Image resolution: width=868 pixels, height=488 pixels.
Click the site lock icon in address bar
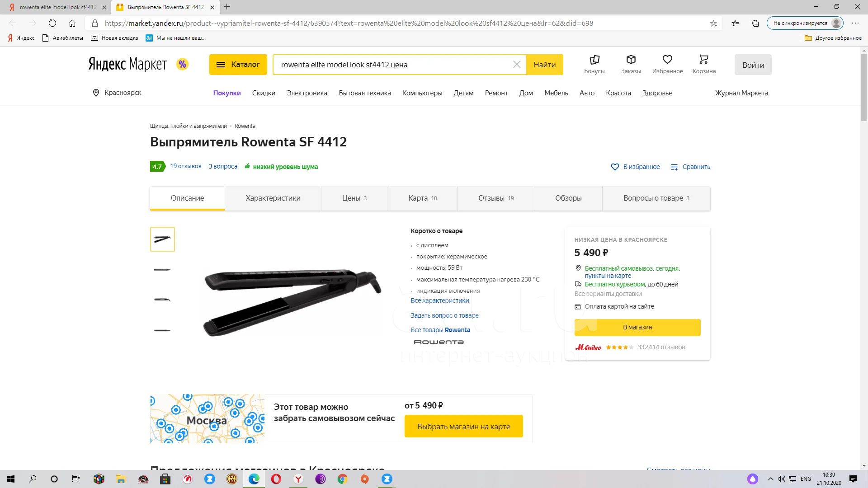click(x=94, y=23)
